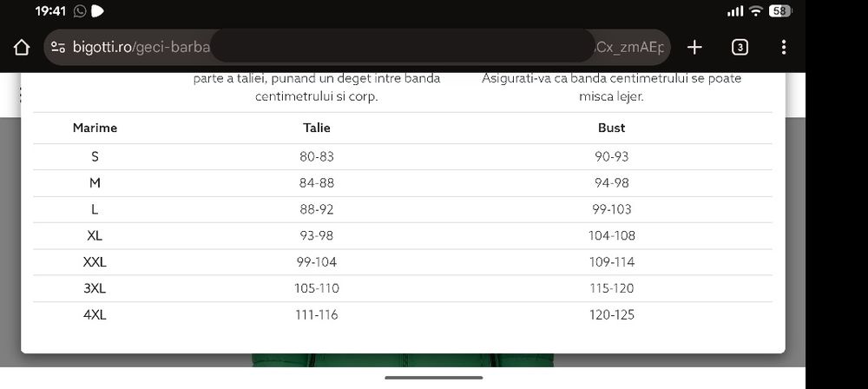Select the Talie column header

pyautogui.click(x=317, y=128)
